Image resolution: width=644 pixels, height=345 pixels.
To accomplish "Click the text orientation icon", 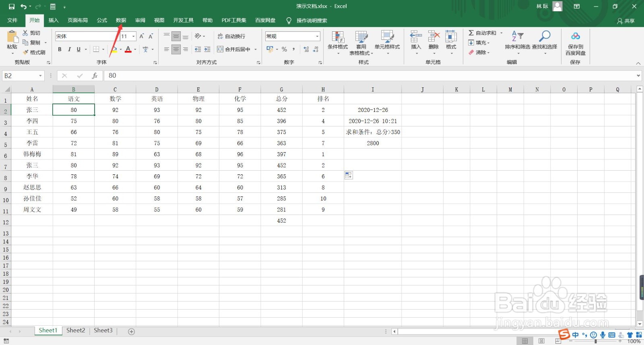I will [x=198, y=36].
